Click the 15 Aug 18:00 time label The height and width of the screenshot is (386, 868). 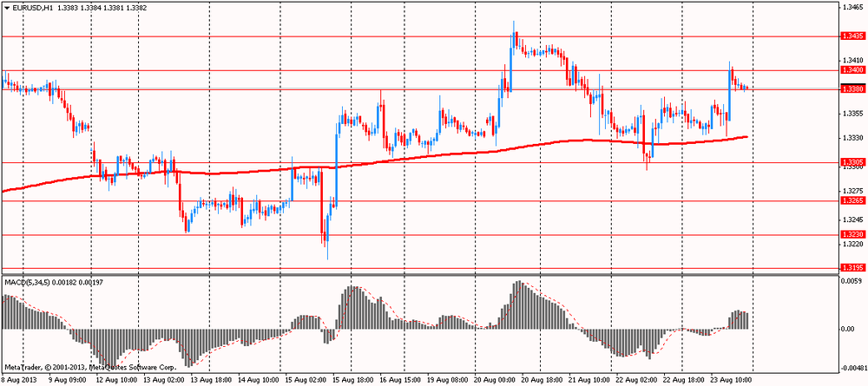pyautogui.click(x=352, y=381)
